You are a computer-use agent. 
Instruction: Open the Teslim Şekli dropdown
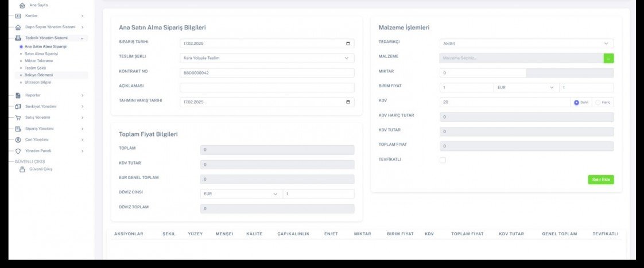[346, 58]
